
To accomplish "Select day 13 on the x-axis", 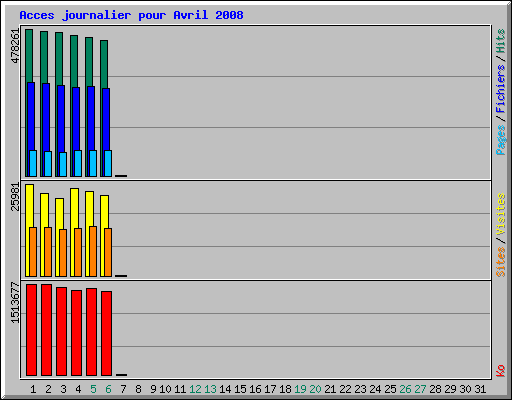I will pyautogui.click(x=210, y=389).
